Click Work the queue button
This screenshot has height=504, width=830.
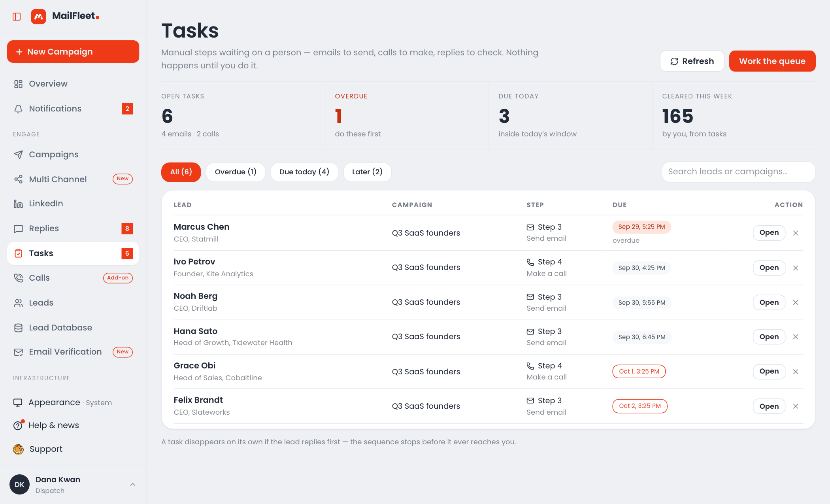772,61
